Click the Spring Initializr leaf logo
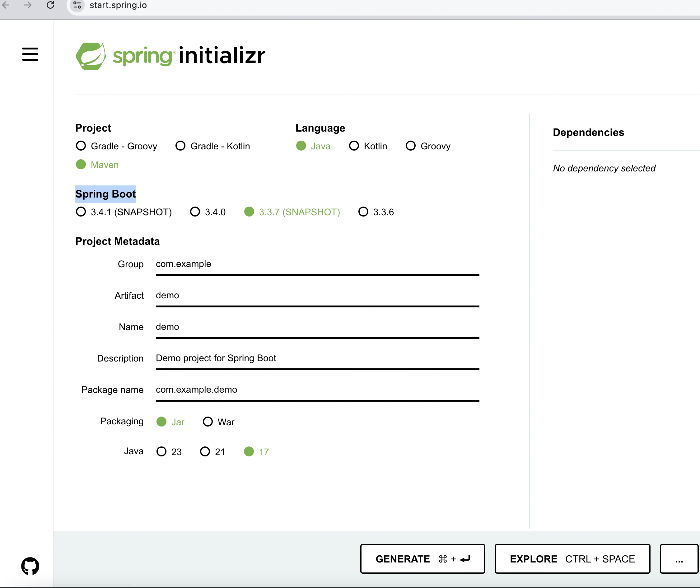700x588 pixels. [x=91, y=56]
